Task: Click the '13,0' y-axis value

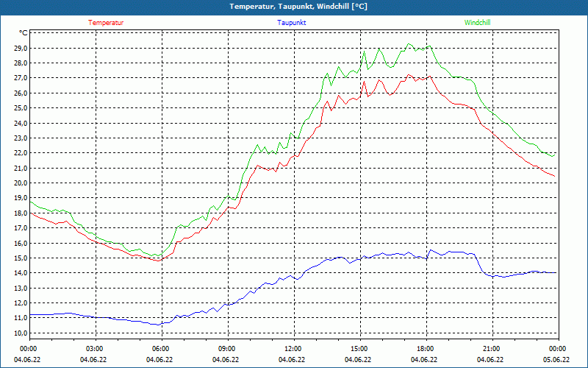Action: tap(21, 288)
